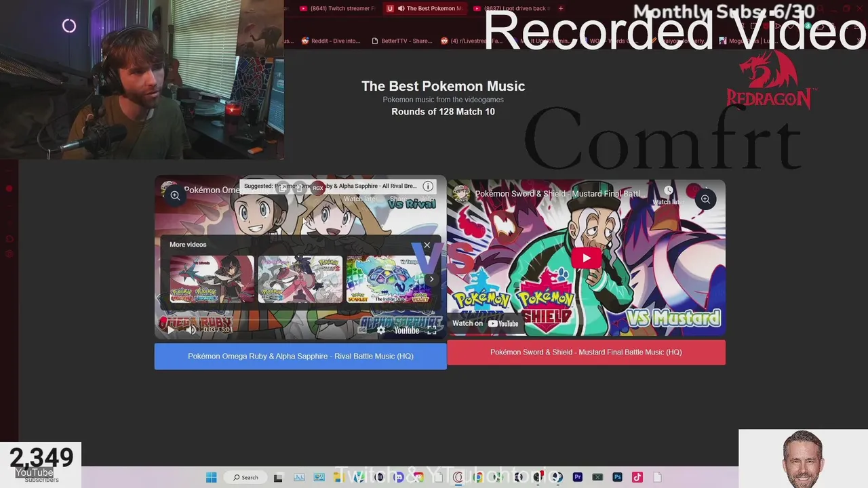Toggle captions CC on left YouTube player
Screen dimensions: 868x488
coord(362,330)
